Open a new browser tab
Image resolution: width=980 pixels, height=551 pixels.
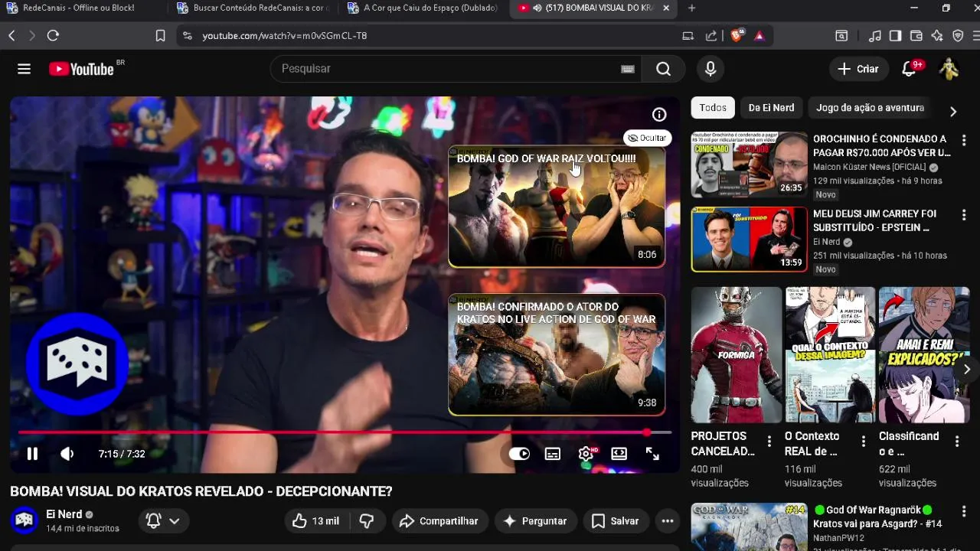click(x=691, y=8)
